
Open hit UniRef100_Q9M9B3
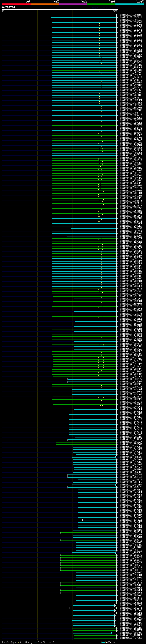131,613
